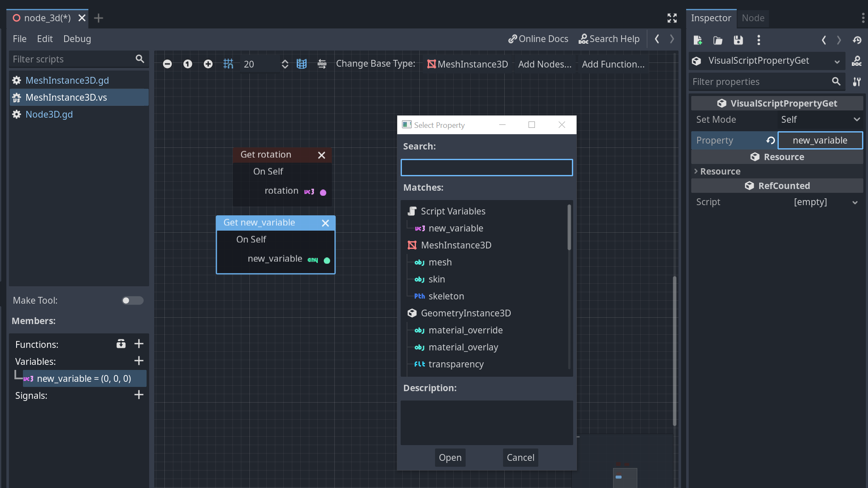Load a resource using the folder icon
This screenshot has height=488, width=868.
click(x=718, y=40)
